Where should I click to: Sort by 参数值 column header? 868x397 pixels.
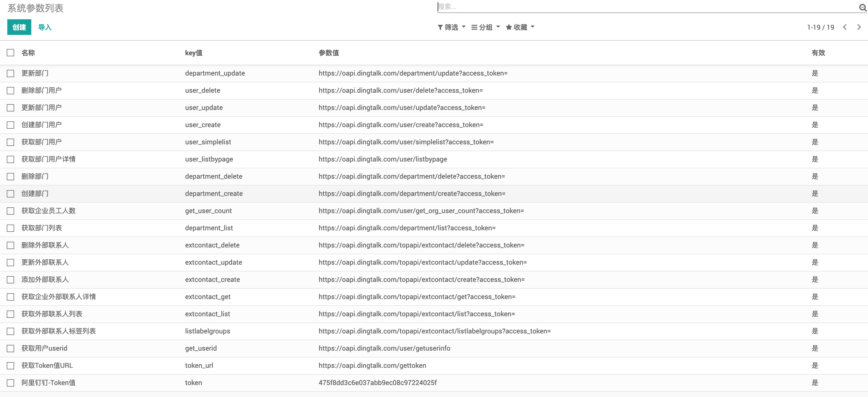(x=329, y=53)
